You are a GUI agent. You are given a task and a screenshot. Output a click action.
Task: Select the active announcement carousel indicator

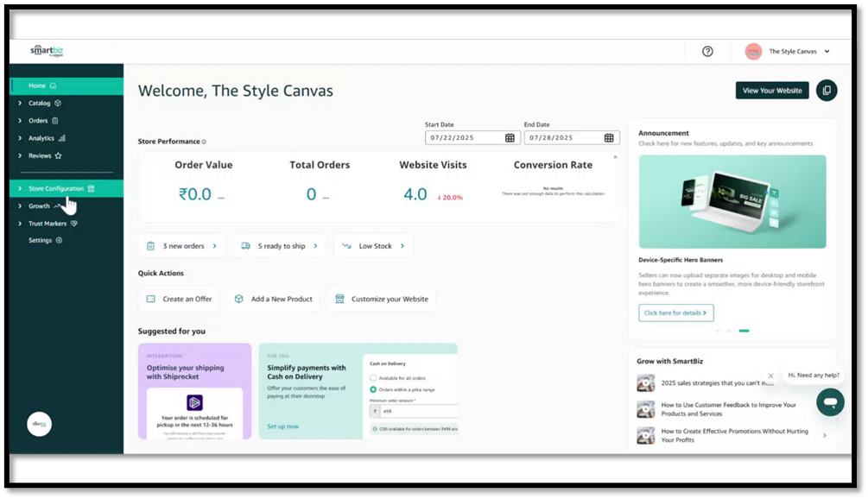[744, 331]
